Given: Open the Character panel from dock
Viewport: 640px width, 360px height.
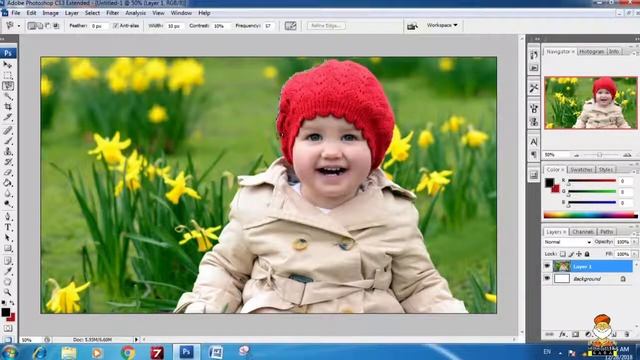Looking at the screenshot, I should click(x=533, y=142).
